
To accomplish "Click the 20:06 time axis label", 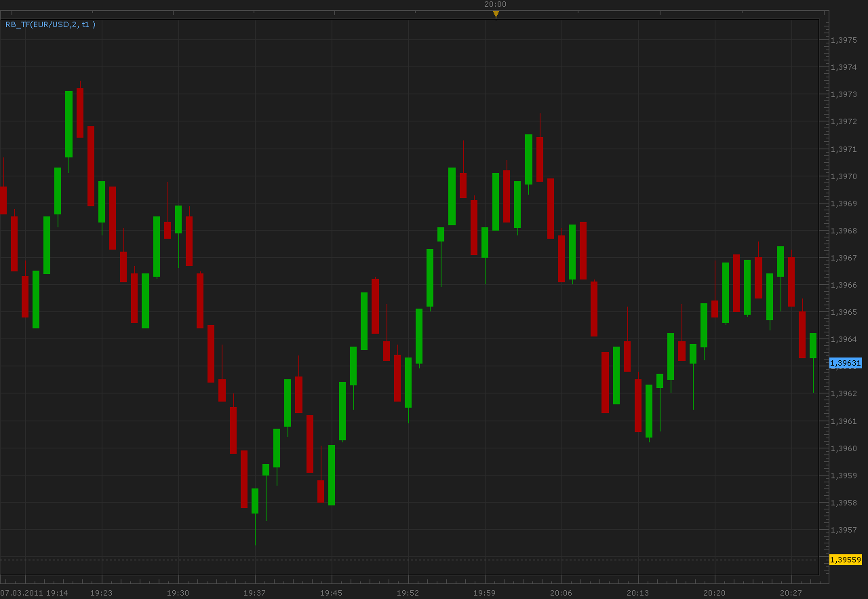I will pos(561,593).
